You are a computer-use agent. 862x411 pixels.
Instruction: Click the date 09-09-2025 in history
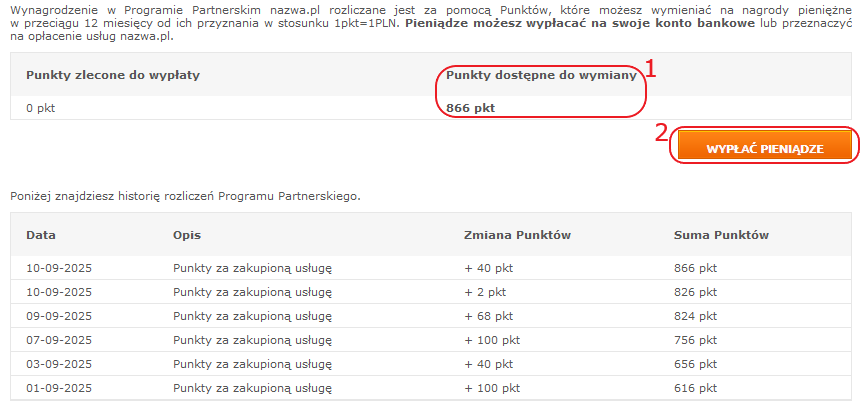(59, 316)
